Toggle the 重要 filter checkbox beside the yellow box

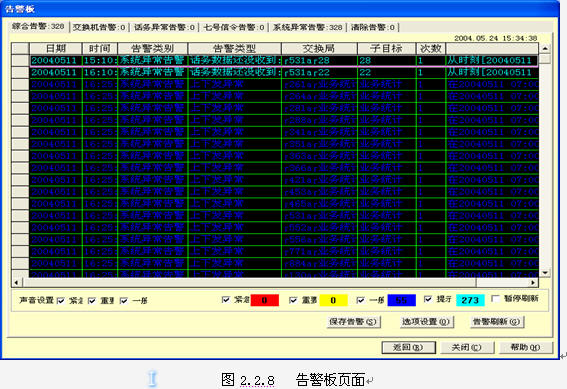[x=293, y=300]
